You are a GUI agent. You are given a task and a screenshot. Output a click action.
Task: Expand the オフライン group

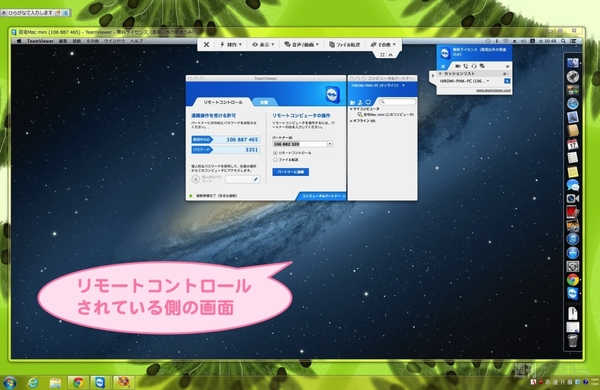[x=351, y=121]
